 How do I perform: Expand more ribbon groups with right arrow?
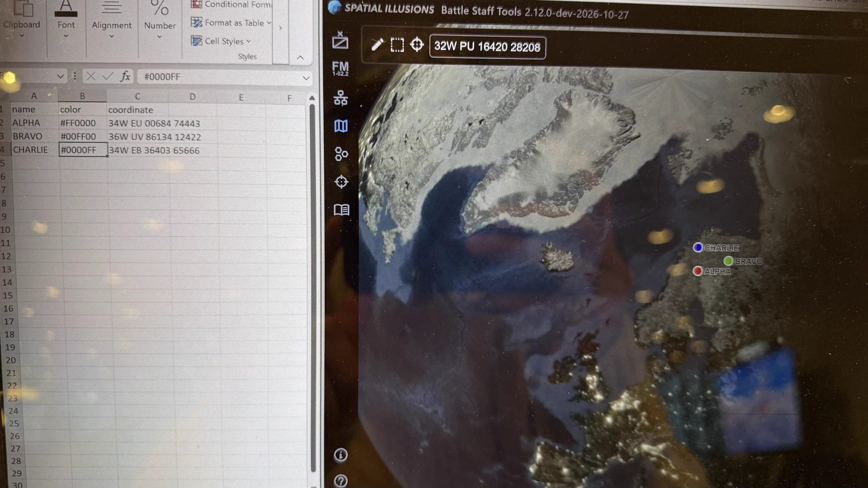click(x=280, y=28)
